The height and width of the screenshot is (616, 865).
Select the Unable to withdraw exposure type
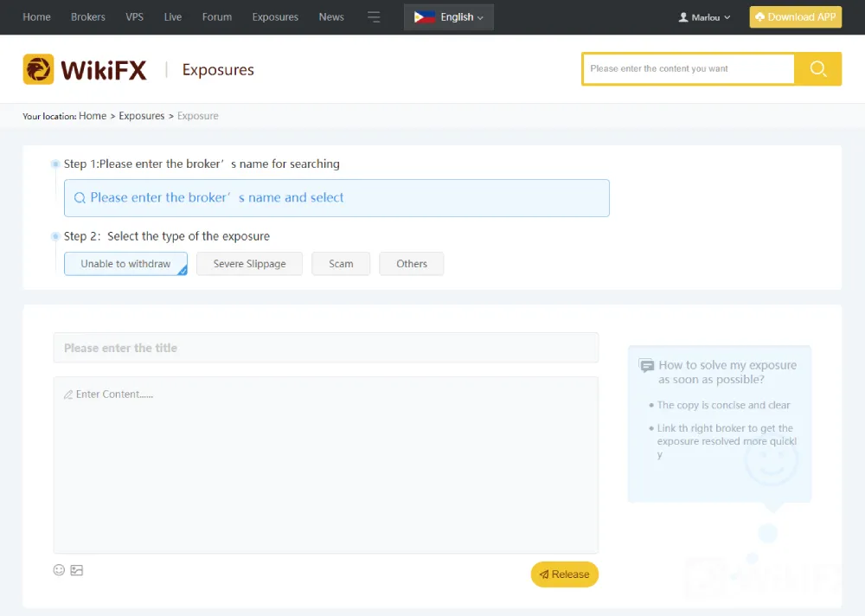click(125, 264)
